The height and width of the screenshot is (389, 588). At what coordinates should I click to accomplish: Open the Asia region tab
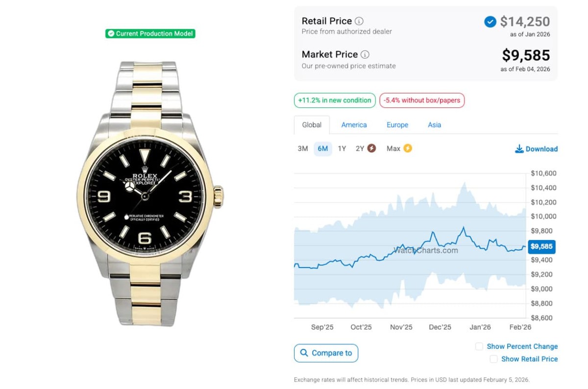434,125
